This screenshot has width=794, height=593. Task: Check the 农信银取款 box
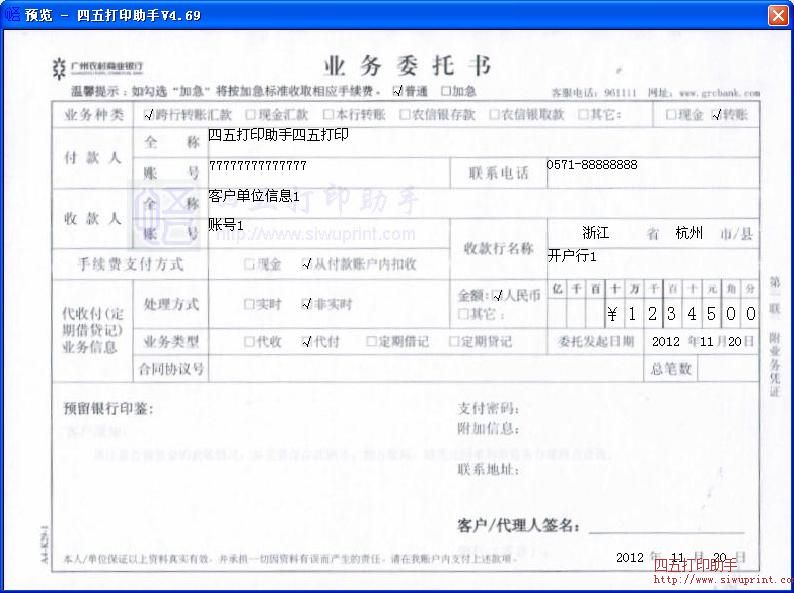point(494,115)
